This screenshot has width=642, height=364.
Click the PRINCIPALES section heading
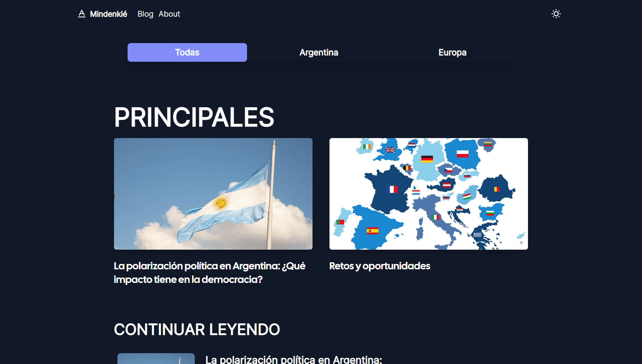(x=194, y=117)
